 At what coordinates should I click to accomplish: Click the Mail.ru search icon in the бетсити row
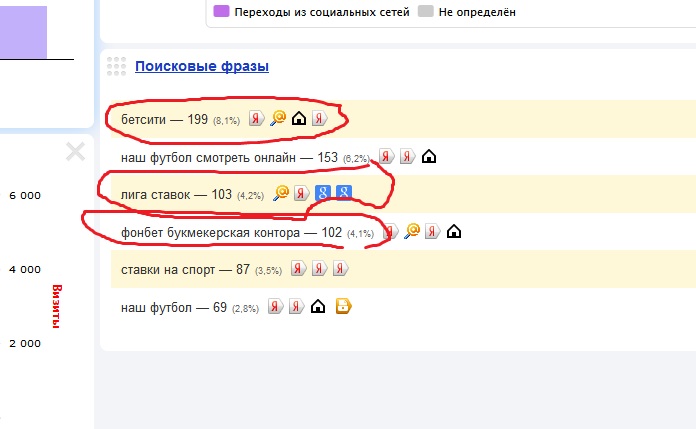tap(278, 118)
